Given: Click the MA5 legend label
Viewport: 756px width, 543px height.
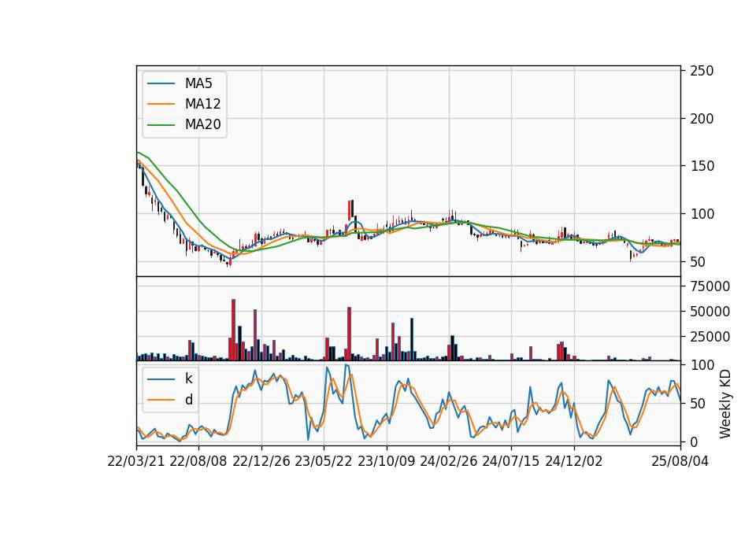Looking at the screenshot, I should (198, 83).
